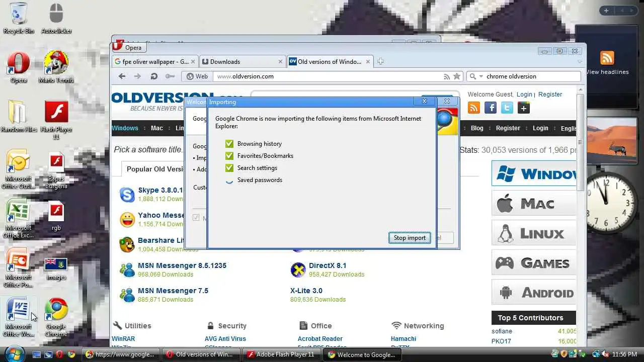Click the Linux category banner

click(534, 233)
